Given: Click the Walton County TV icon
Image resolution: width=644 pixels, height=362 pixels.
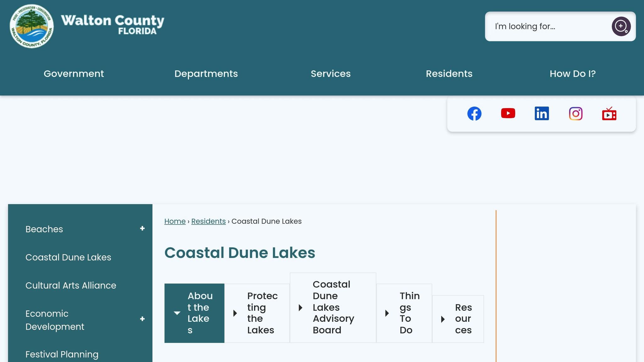Looking at the screenshot, I should (609, 114).
